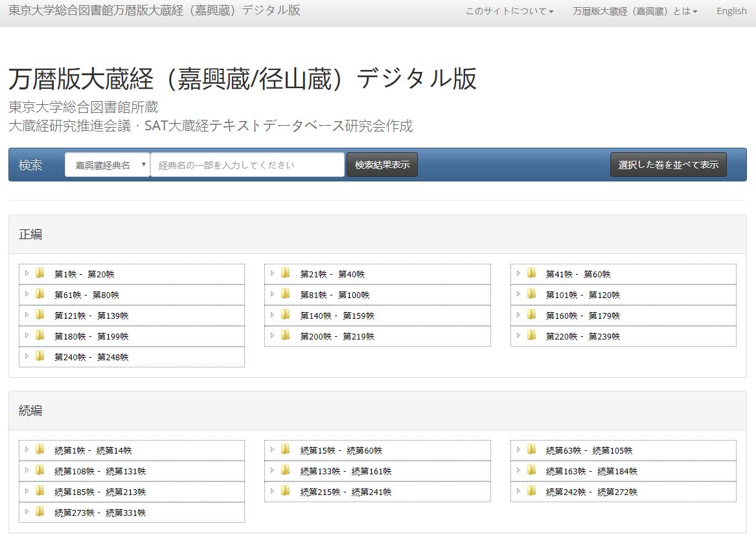Viewport: 756px width, 543px height.
Task: Open the 万暦版大蔵経（嘉興蔵）とは menu
Action: point(635,11)
